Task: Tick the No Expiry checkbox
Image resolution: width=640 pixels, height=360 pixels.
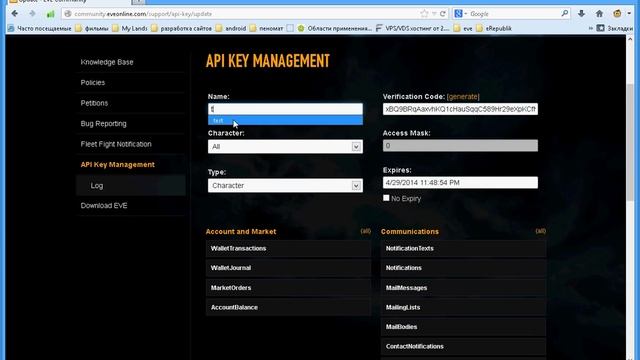Action: click(386, 198)
